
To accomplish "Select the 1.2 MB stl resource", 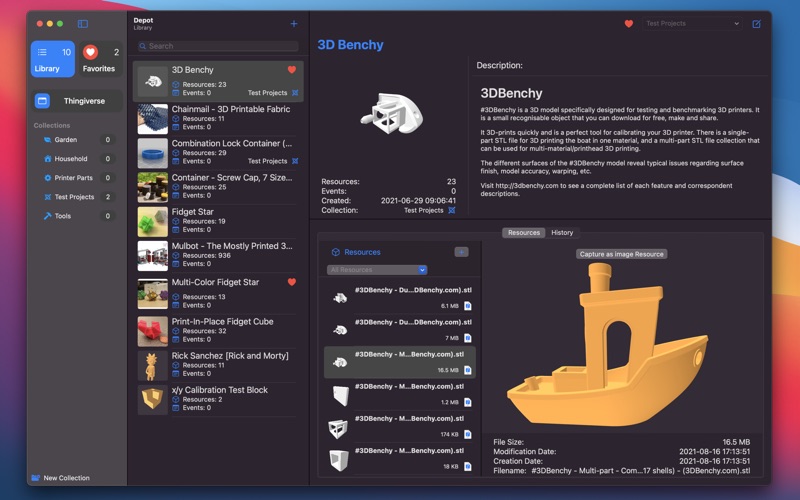I will pyautogui.click(x=400, y=394).
